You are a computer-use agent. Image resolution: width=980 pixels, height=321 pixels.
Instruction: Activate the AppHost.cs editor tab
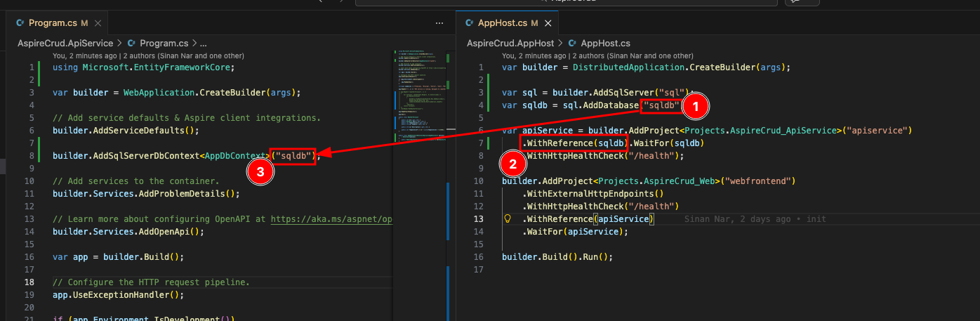(502, 23)
